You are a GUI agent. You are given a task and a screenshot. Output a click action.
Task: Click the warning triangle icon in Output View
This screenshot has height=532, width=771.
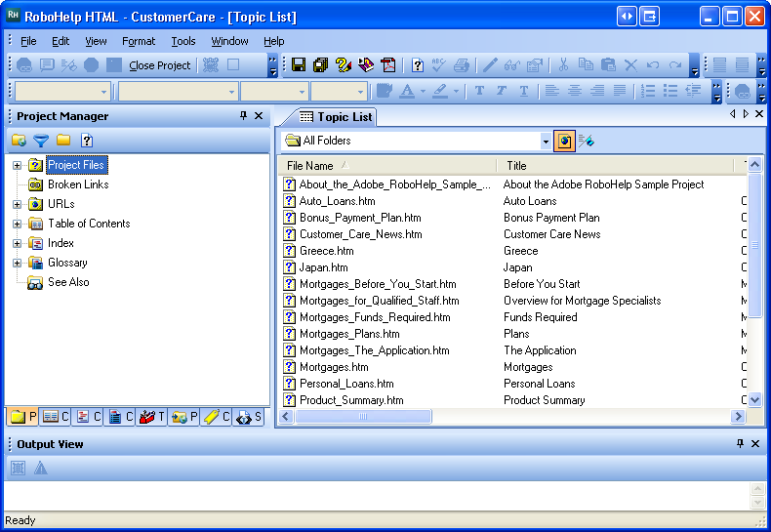click(41, 469)
